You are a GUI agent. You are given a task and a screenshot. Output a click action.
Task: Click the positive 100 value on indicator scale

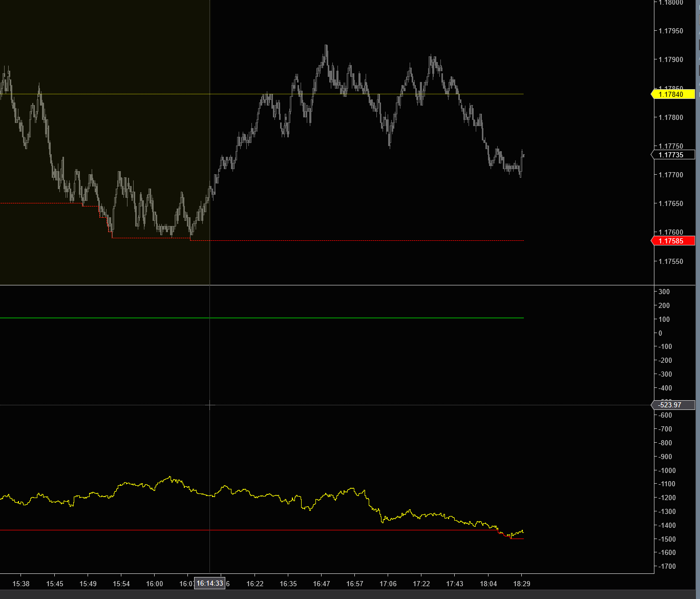664,319
